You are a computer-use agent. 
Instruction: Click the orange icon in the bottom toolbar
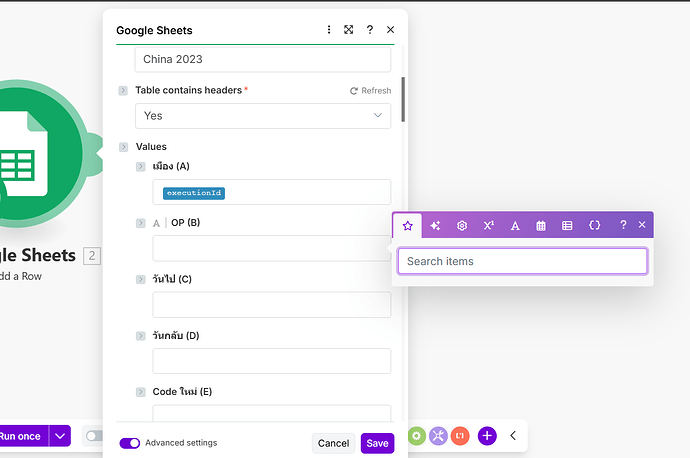click(x=459, y=436)
